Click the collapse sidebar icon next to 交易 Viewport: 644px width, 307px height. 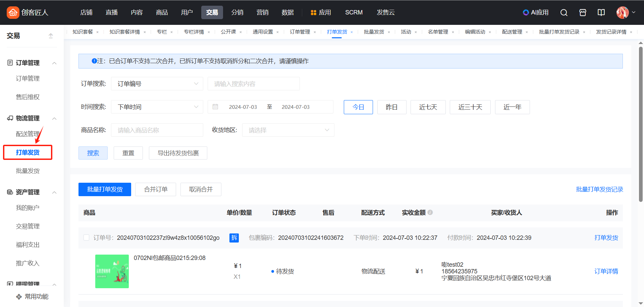tap(51, 36)
